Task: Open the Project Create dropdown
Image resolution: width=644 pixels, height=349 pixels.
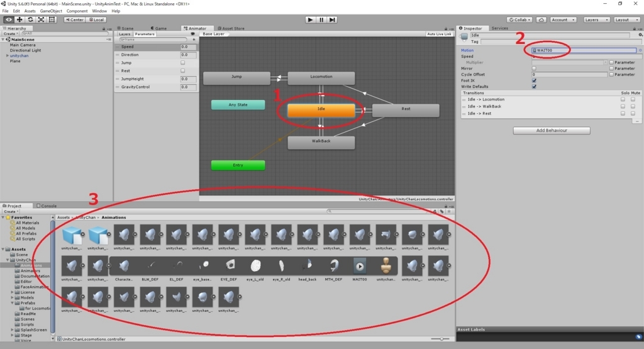Action: point(11,211)
